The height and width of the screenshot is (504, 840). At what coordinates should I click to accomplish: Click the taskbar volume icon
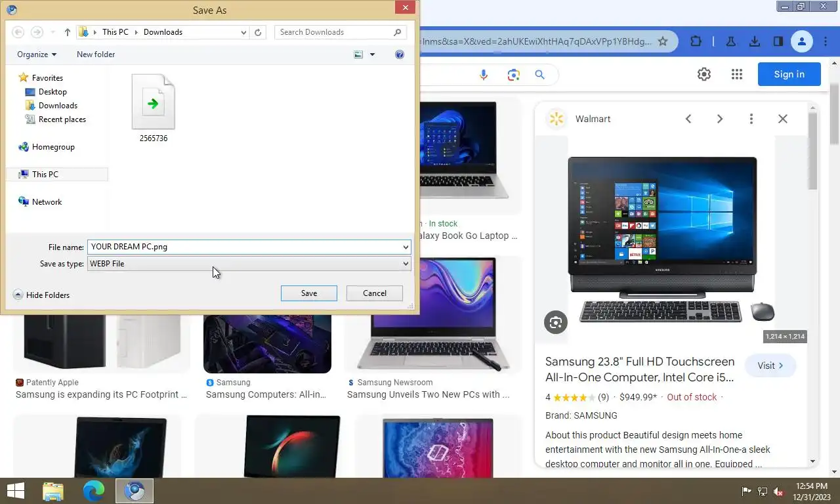tap(778, 491)
